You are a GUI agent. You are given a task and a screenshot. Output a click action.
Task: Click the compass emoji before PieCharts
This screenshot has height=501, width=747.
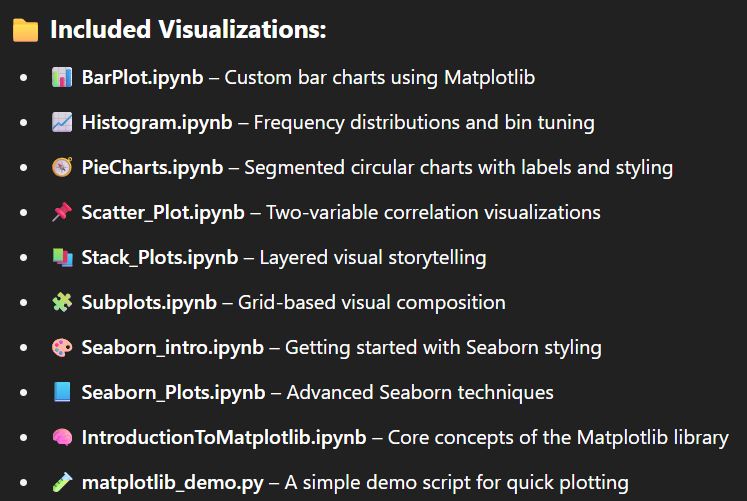coord(62,168)
